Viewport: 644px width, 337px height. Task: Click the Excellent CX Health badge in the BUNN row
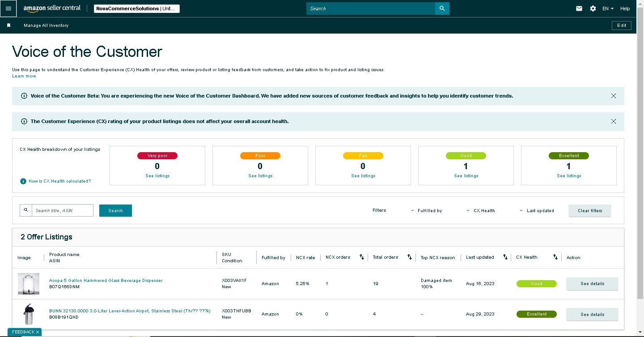tap(537, 314)
